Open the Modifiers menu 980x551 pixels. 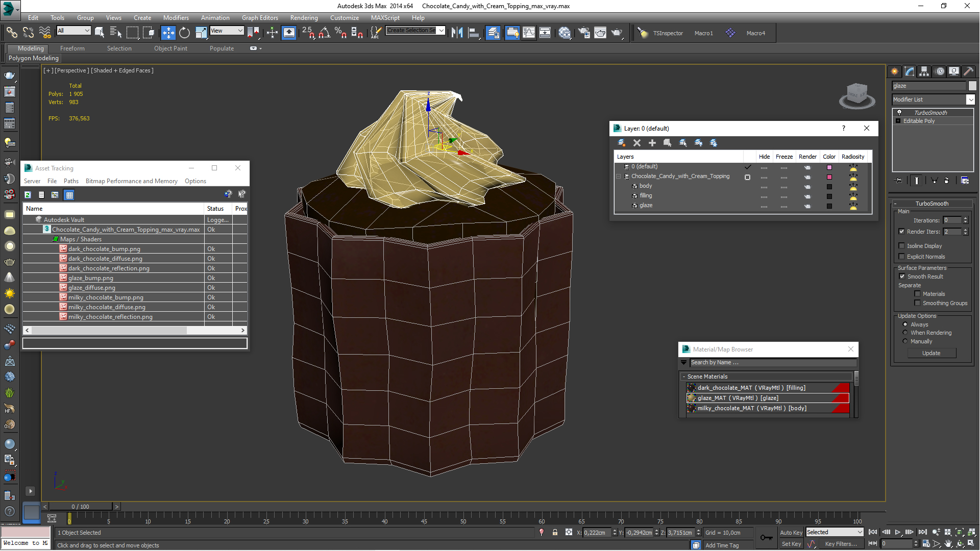176,17
